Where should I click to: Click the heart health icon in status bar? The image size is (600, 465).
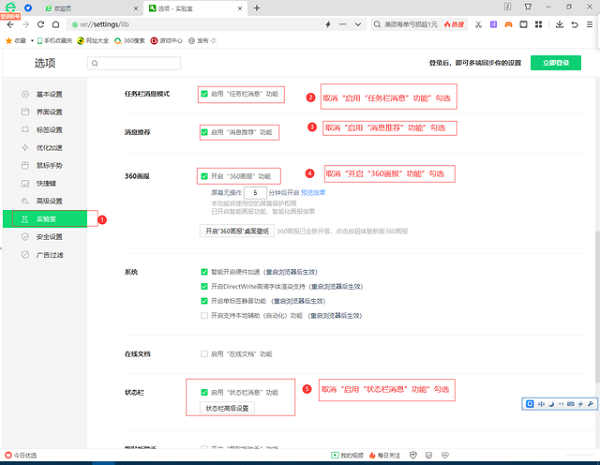point(445,455)
